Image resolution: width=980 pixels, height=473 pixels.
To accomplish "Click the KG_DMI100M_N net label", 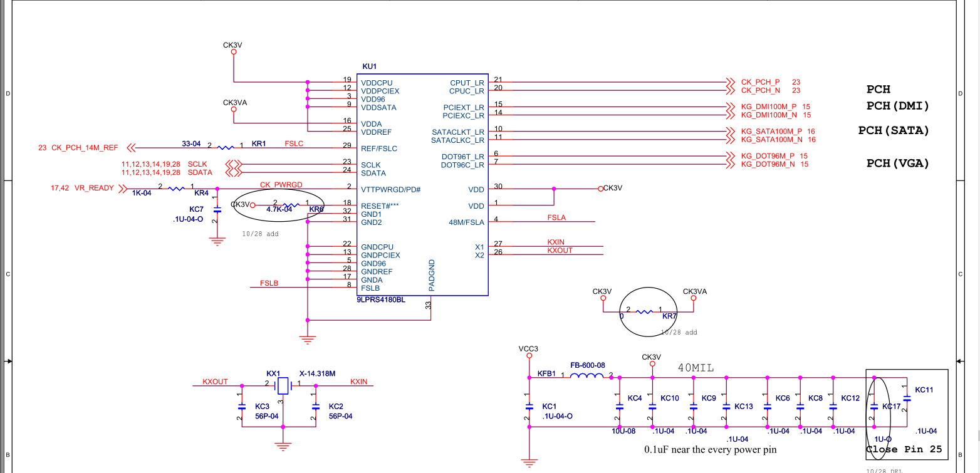I will click(x=769, y=115).
